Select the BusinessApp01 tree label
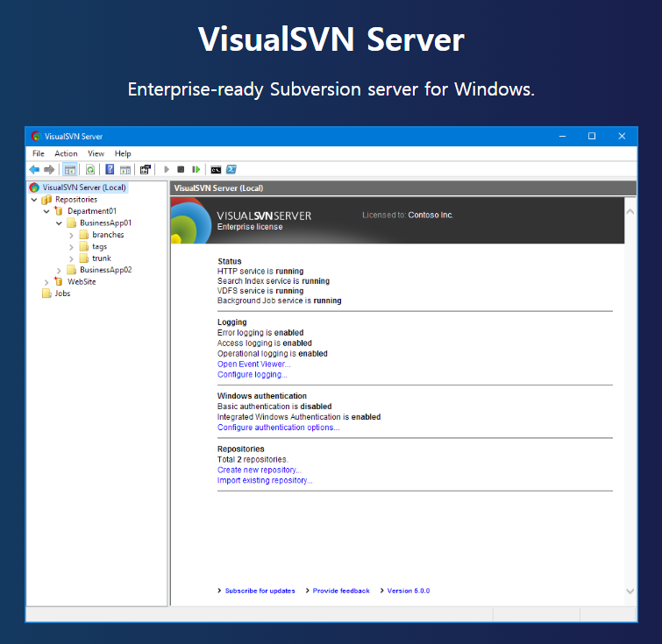Image resolution: width=662 pixels, height=644 pixels. tap(105, 223)
